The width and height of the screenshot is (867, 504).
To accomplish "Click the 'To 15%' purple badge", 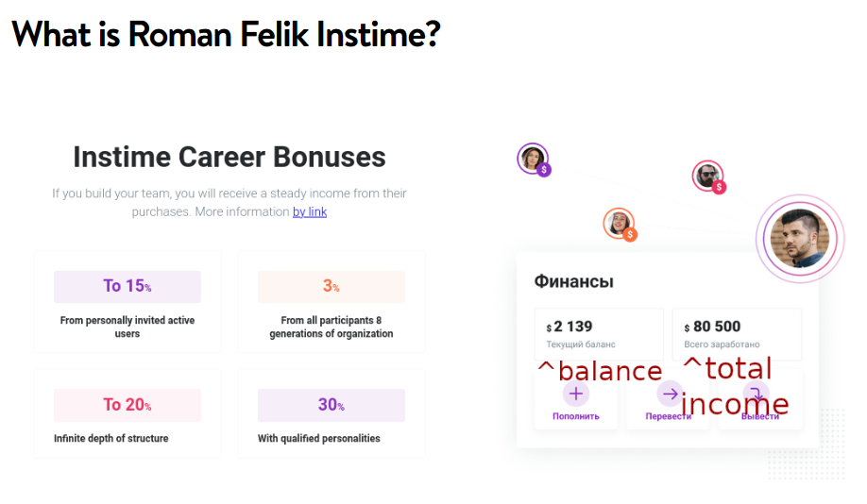I will point(127,286).
